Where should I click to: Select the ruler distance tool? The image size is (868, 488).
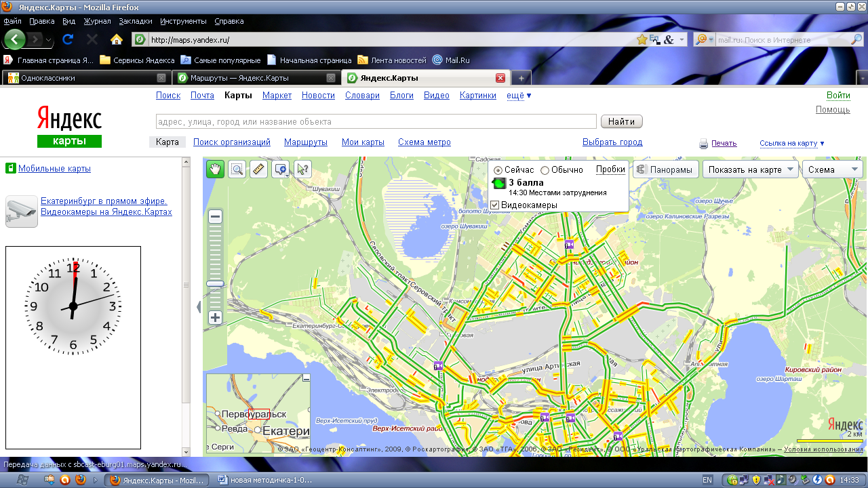(x=258, y=169)
